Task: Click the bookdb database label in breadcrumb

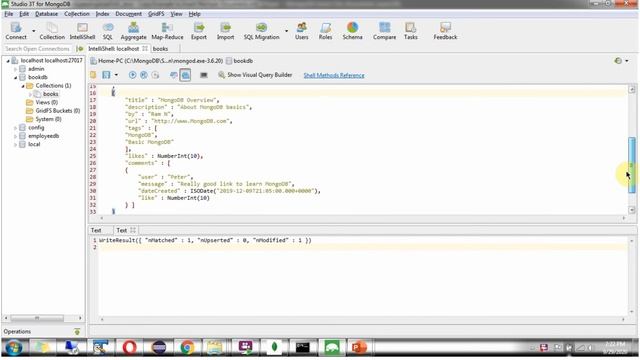Action: click(243, 61)
